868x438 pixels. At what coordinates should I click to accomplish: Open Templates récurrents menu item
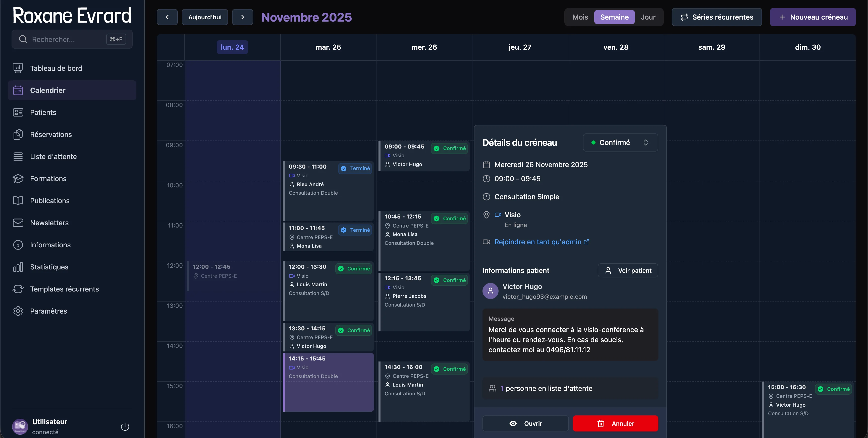(64, 289)
